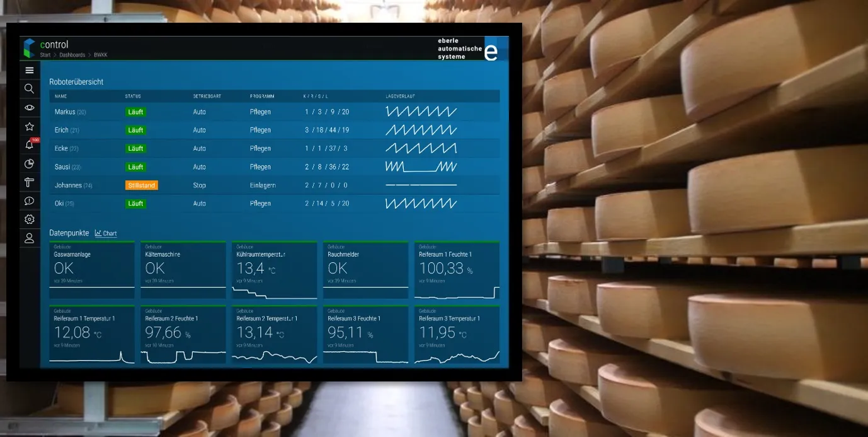Click the LAGEVERLAUF column header

(x=400, y=96)
